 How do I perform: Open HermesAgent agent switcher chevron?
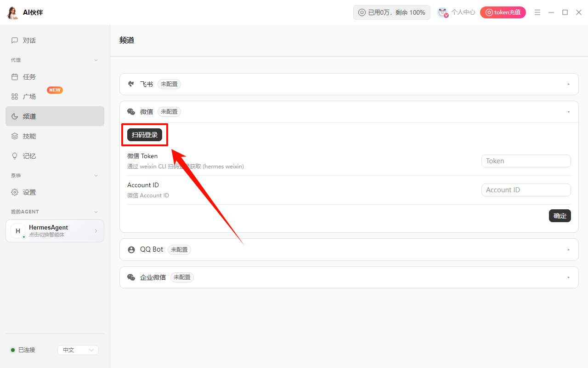(x=96, y=231)
